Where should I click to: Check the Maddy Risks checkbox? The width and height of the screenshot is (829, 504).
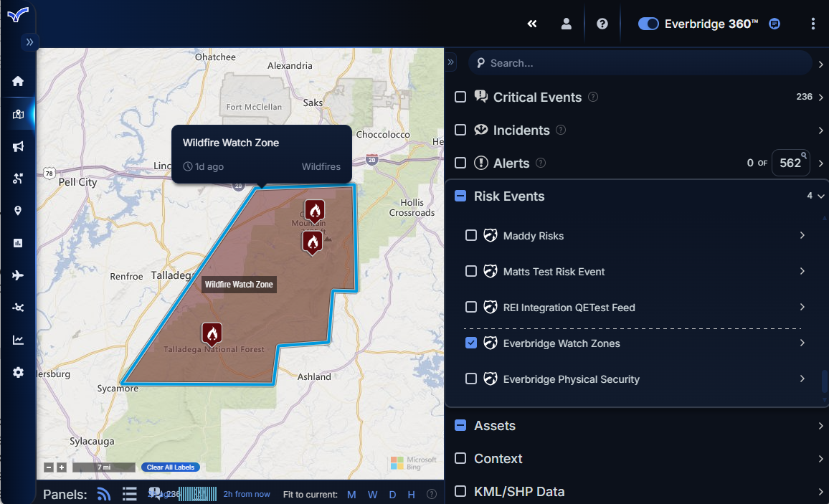coord(471,235)
